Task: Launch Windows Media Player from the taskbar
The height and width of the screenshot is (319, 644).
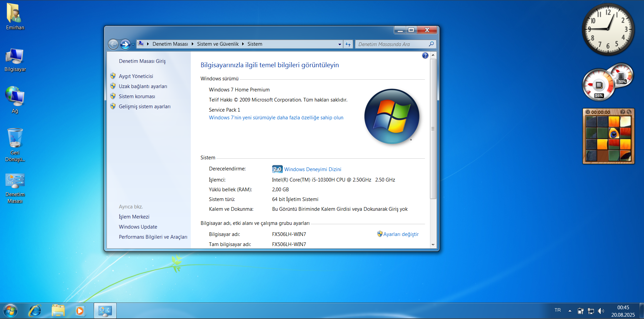Action: (x=80, y=311)
